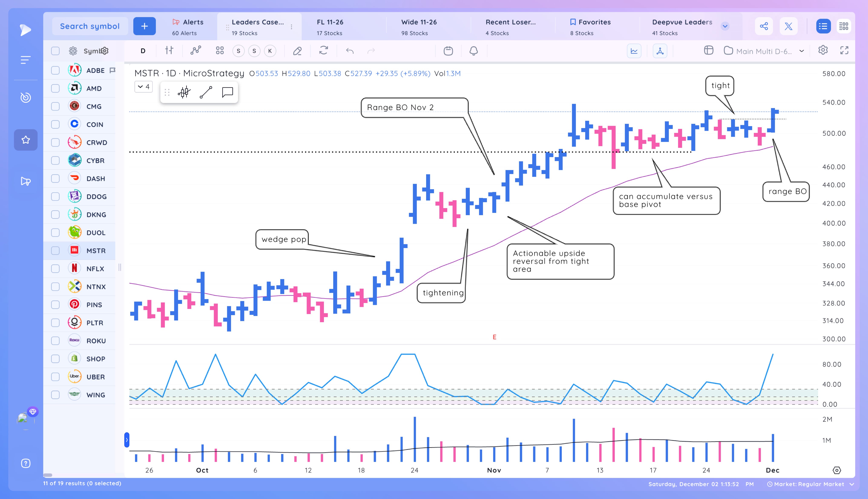Click the refresh chart icon
Viewport: 868px width, 499px height.
click(x=324, y=51)
